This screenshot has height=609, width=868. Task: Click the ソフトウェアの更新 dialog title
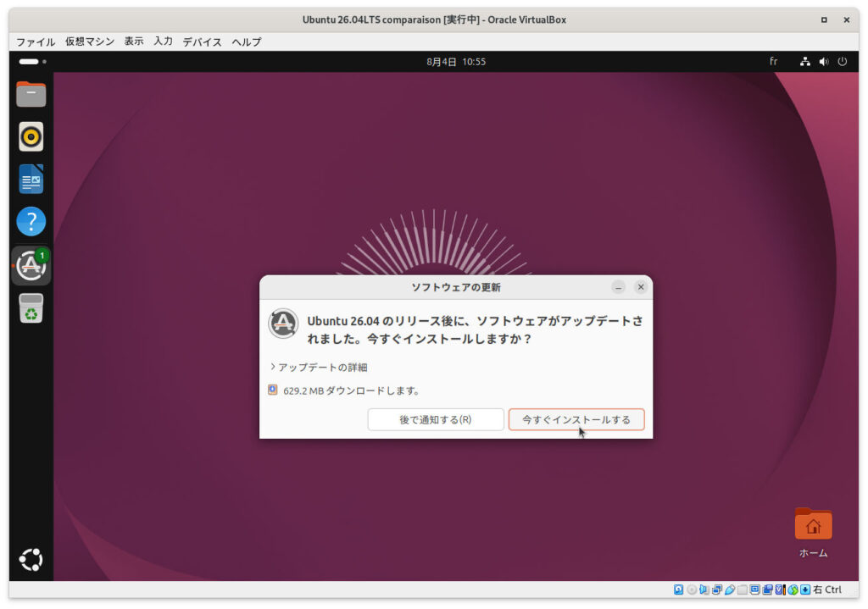tap(456, 287)
